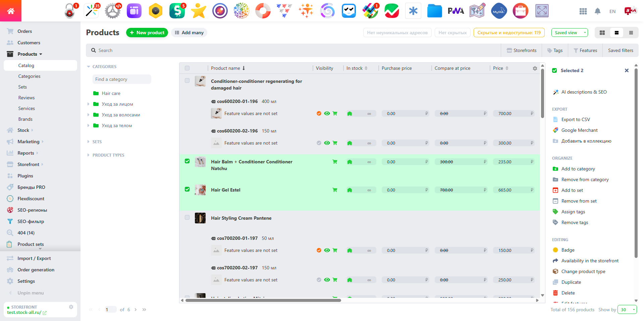The image size is (644, 321).
Task: Switch to the Tags tab
Action: coord(555,50)
